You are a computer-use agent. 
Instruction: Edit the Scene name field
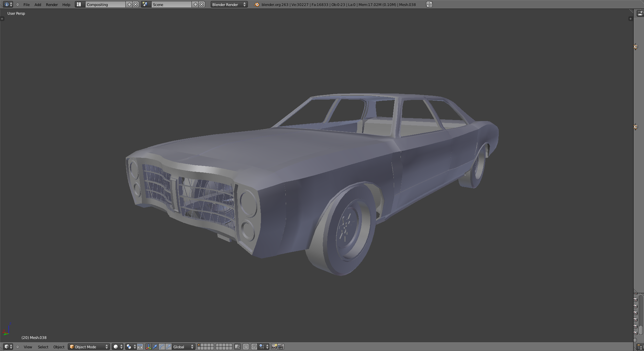tap(172, 4)
